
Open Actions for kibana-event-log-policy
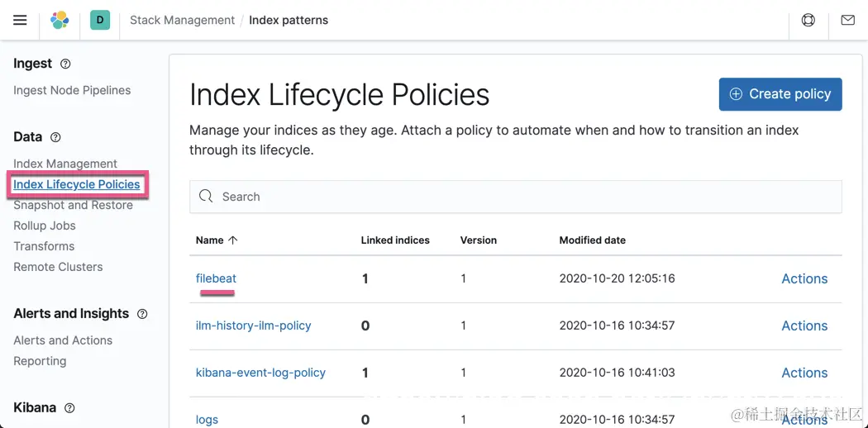804,373
